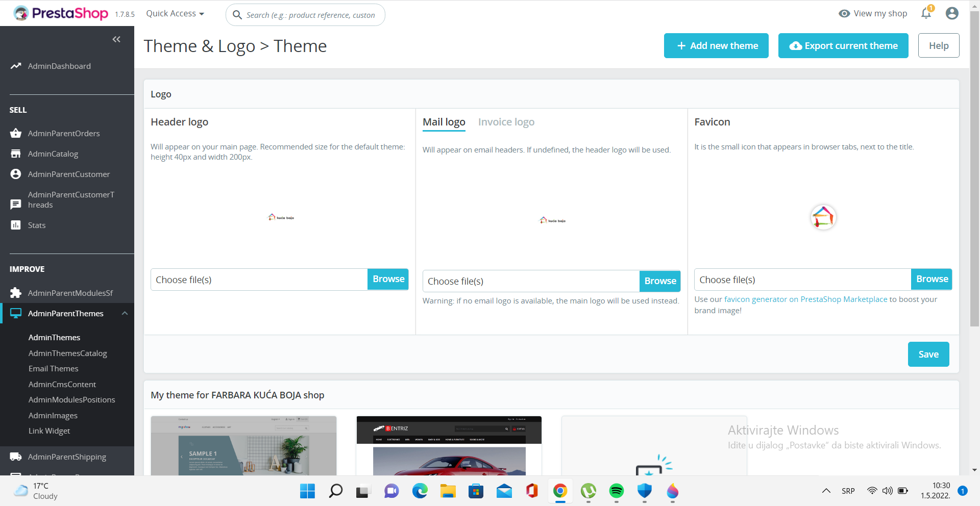Open favicon generator Marketplace link
This screenshot has width=980, height=506.
(x=805, y=299)
